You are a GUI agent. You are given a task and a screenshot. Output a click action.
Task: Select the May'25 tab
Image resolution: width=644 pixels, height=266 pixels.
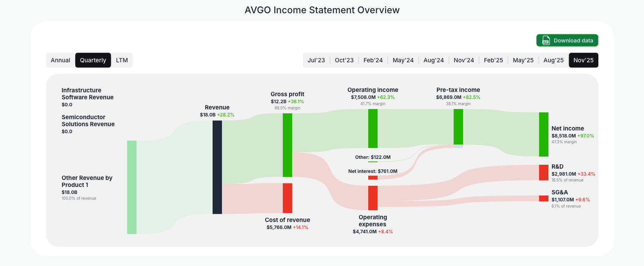523,60
